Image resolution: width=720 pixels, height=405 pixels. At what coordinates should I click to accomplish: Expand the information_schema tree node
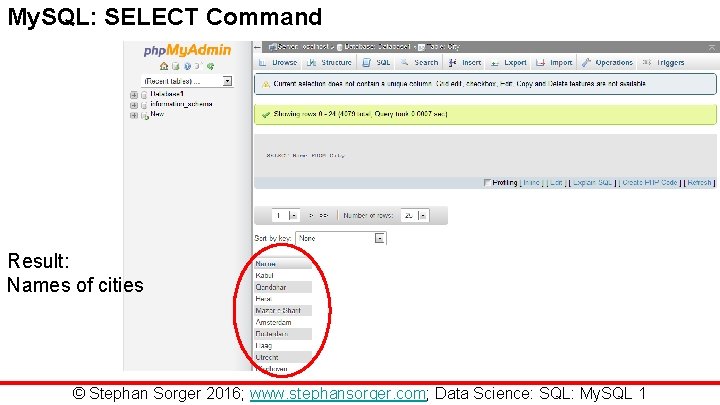click(x=134, y=105)
